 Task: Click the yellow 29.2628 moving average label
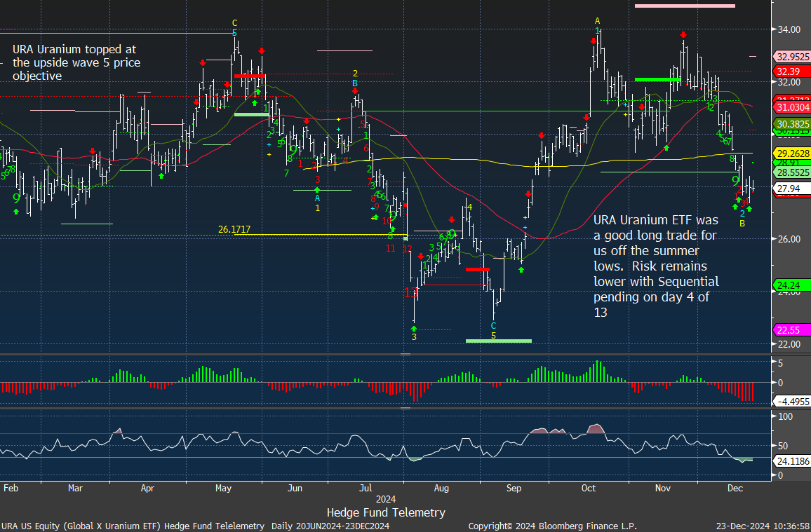[x=791, y=154]
